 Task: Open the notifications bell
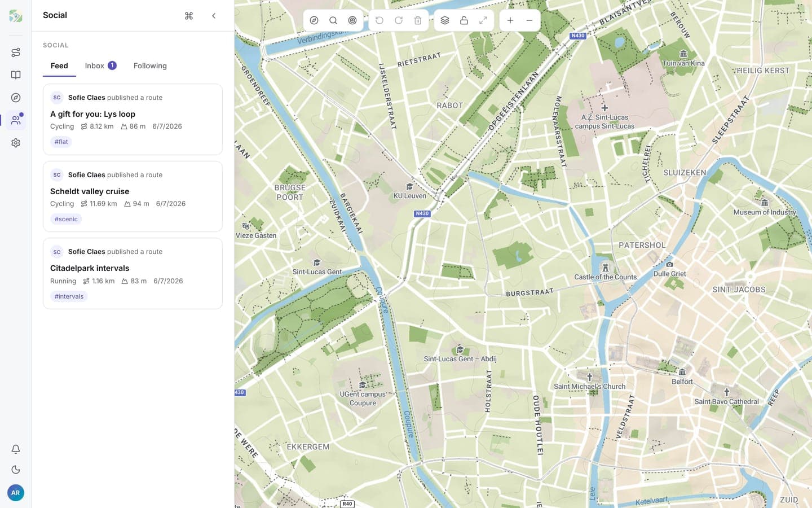[x=16, y=449]
